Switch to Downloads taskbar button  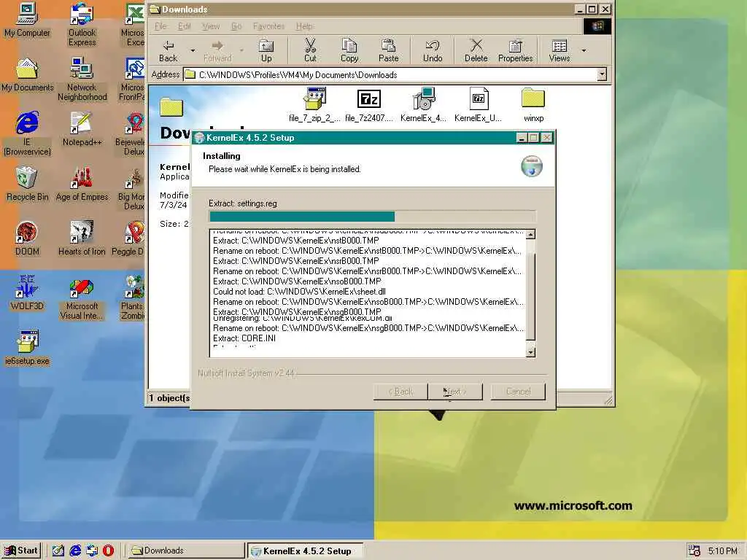pyautogui.click(x=185, y=551)
